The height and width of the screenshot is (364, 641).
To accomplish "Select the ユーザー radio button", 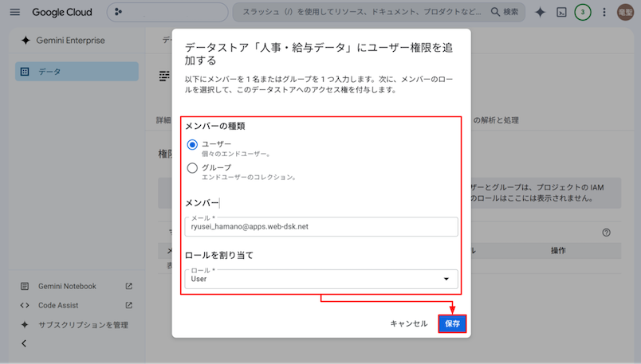I will coord(192,145).
